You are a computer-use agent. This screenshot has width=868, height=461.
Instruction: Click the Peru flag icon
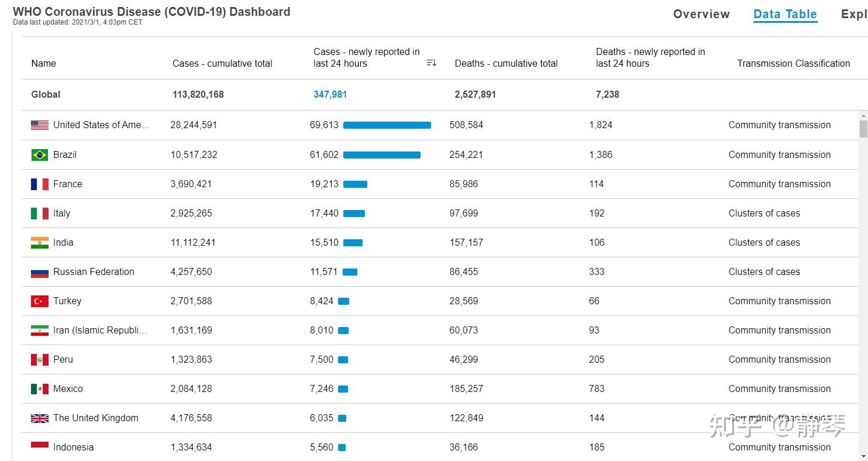(40, 360)
